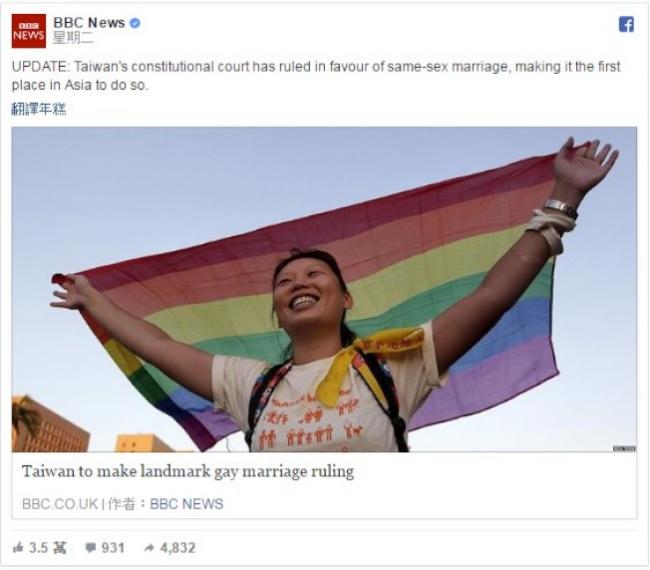The height and width of the screenshot is (570, 650).
Task: Click the 作者 author label
Action: coord(121,504)
